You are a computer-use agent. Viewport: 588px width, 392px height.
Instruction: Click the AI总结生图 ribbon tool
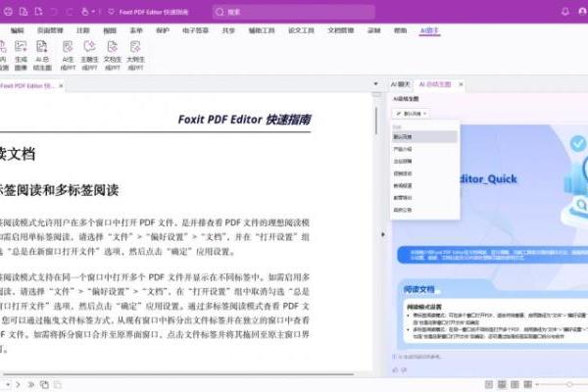click(x=42, y=56)
